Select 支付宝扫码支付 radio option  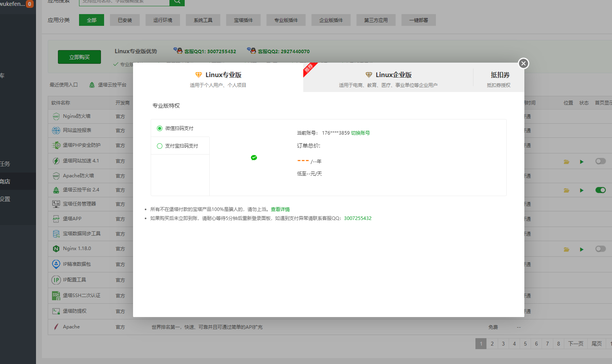click(x=160, y=146)
